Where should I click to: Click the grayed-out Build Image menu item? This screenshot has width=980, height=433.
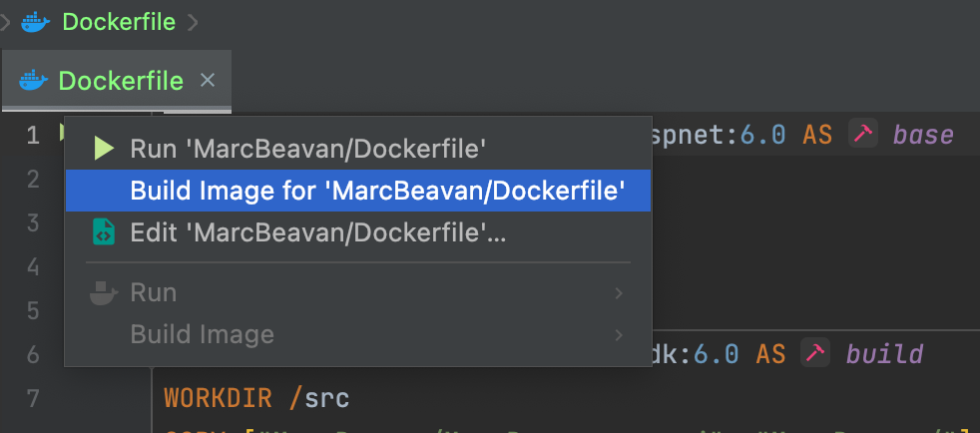click(x=202, y=335)
